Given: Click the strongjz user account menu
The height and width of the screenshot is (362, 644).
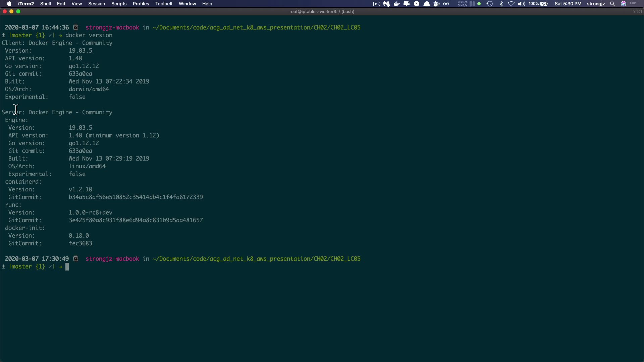Looking at the screenshot, I should pyautogui.click(x=596, y=4).
